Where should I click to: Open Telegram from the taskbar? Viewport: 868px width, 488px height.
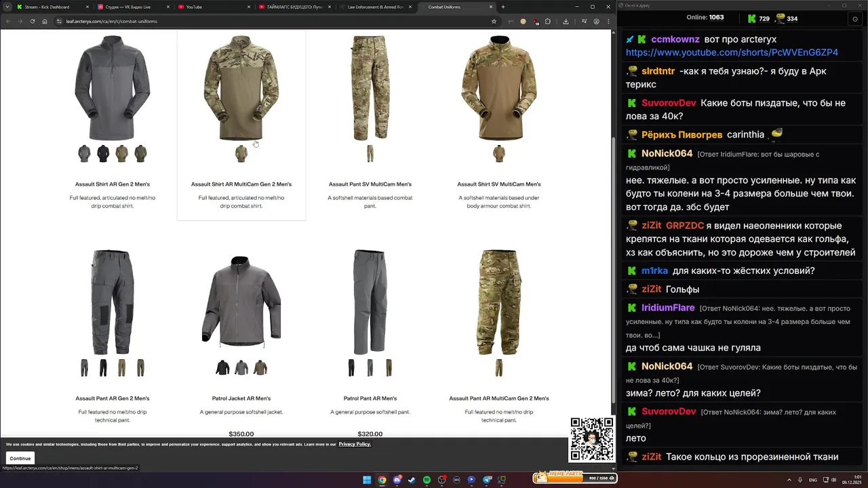click(x=486, y=480)
